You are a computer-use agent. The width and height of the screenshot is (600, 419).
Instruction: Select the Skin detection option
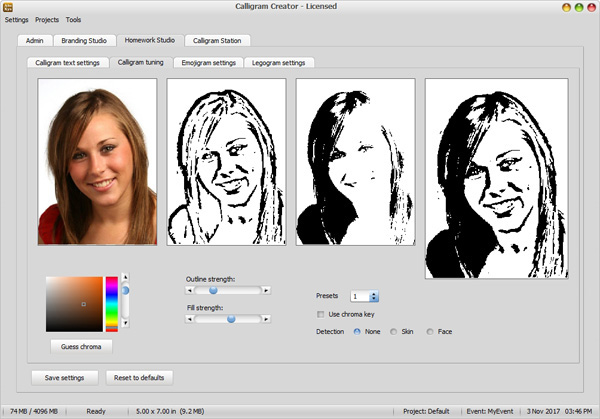393,332
